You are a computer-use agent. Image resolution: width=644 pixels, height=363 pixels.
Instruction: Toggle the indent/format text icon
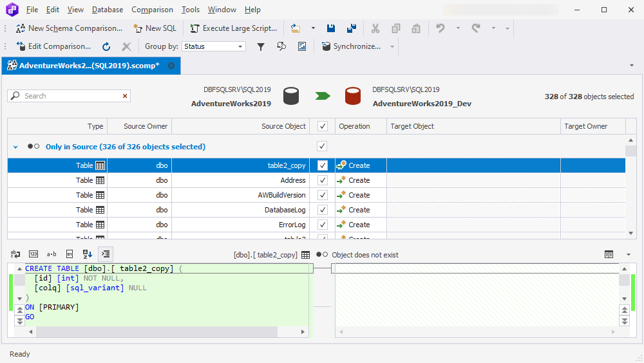106,254
